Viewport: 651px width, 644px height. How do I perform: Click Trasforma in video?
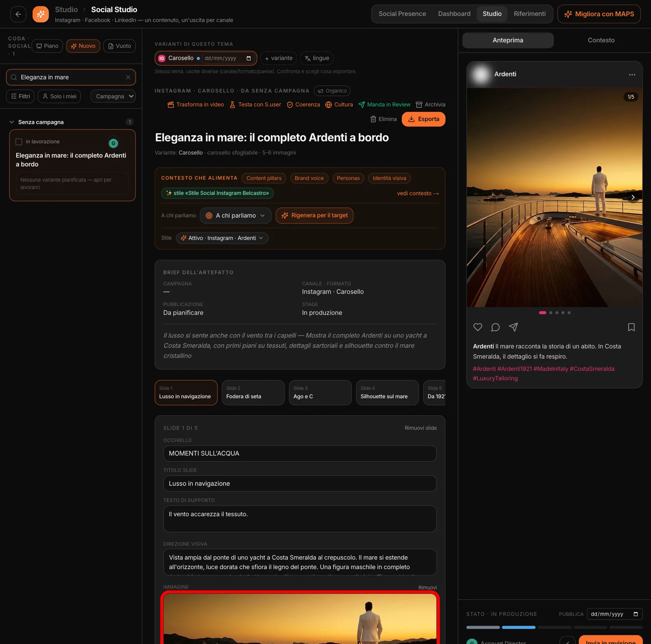(196, 105)
